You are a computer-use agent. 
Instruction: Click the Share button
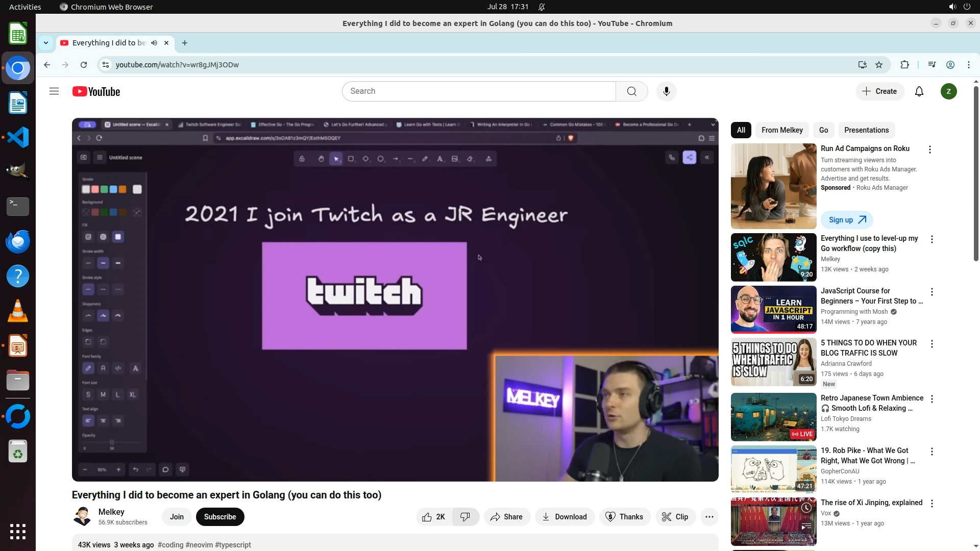[506, 517]
